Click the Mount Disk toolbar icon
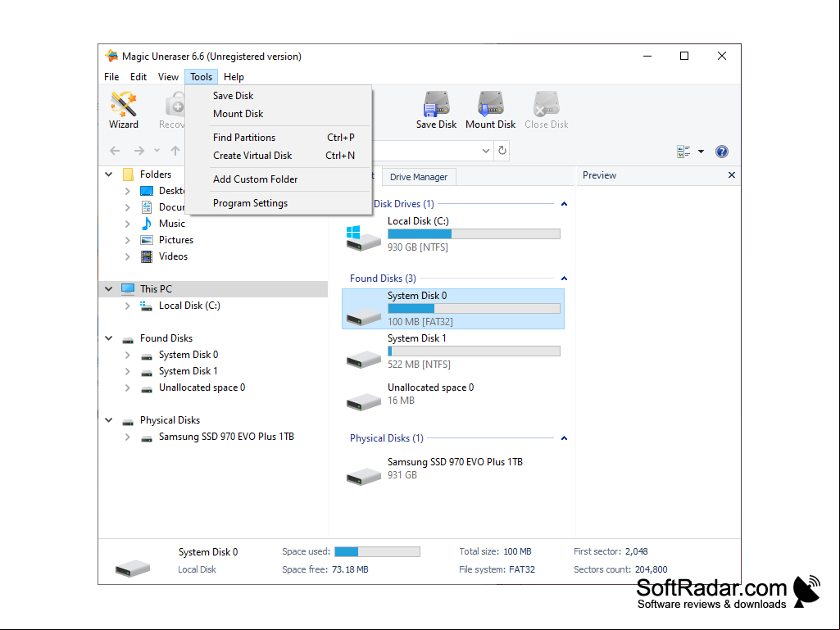The width and height of the screenshot is (840, 630). coord(490,110)
